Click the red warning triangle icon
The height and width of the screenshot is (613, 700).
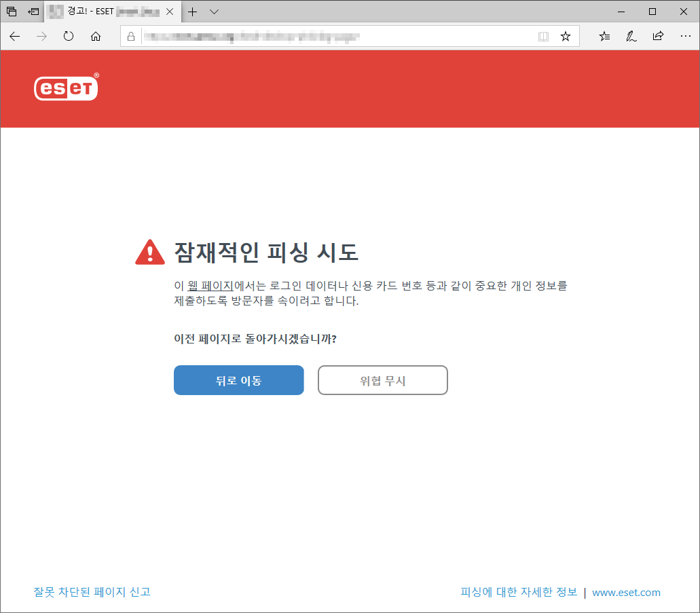click(x=149, y=250)
